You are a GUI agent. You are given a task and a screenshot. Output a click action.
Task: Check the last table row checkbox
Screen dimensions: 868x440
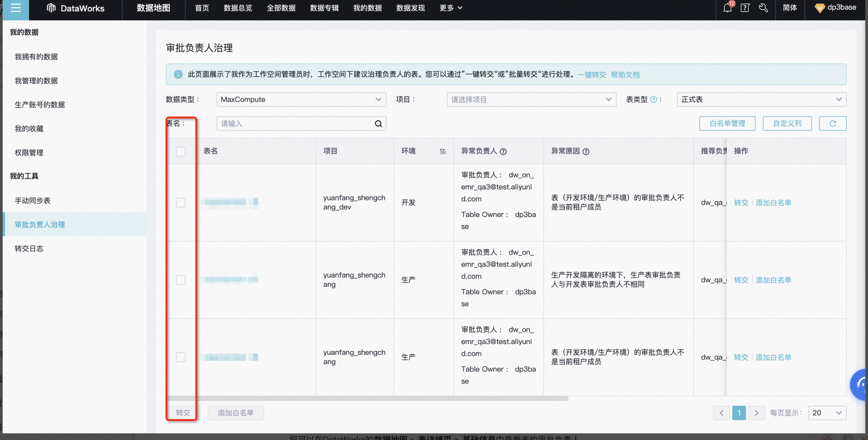click(181, 357)
